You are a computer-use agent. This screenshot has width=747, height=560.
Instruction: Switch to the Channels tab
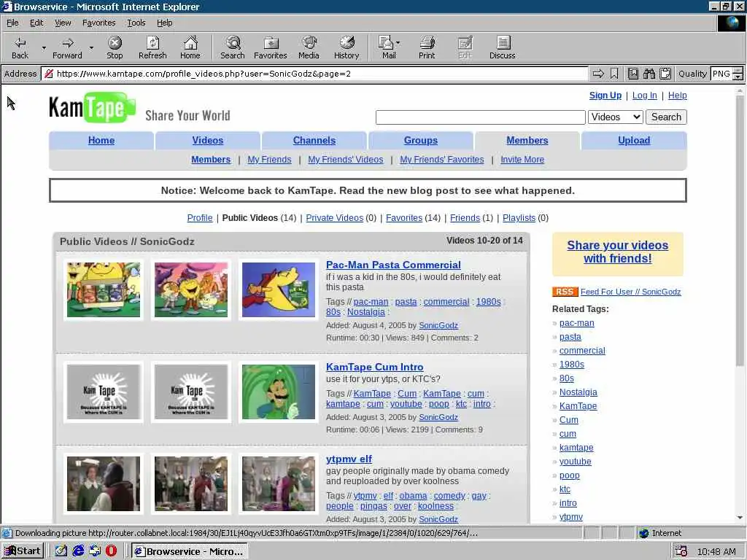[x=314, y=141]
